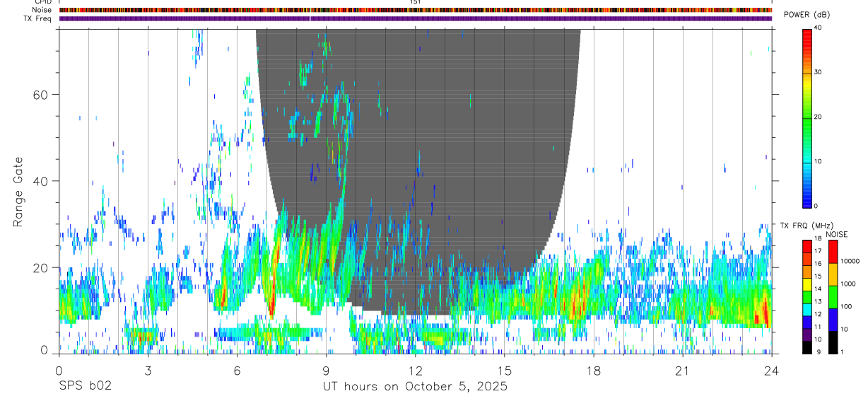Click the x-axis tick label '18'
868x401 pixels.
[x=593, y=371]
